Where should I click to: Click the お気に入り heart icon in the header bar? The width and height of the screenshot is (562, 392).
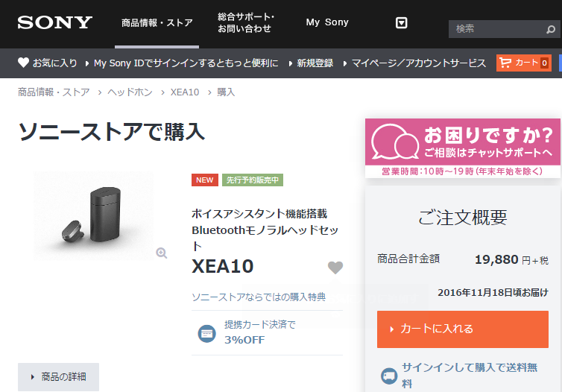click(23, 63)
